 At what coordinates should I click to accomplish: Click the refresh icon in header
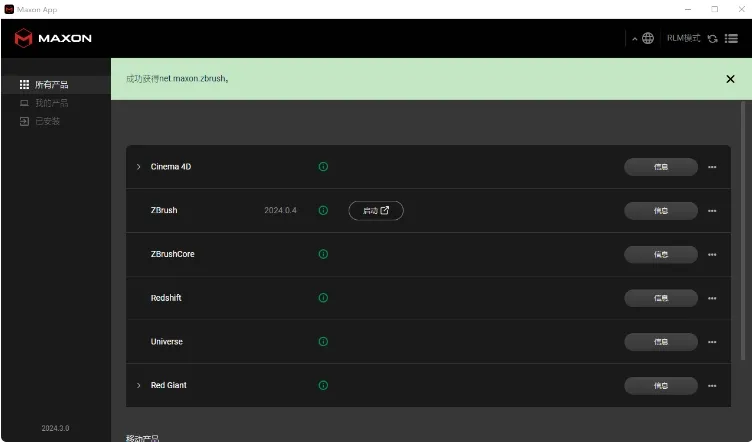(713, 39)
